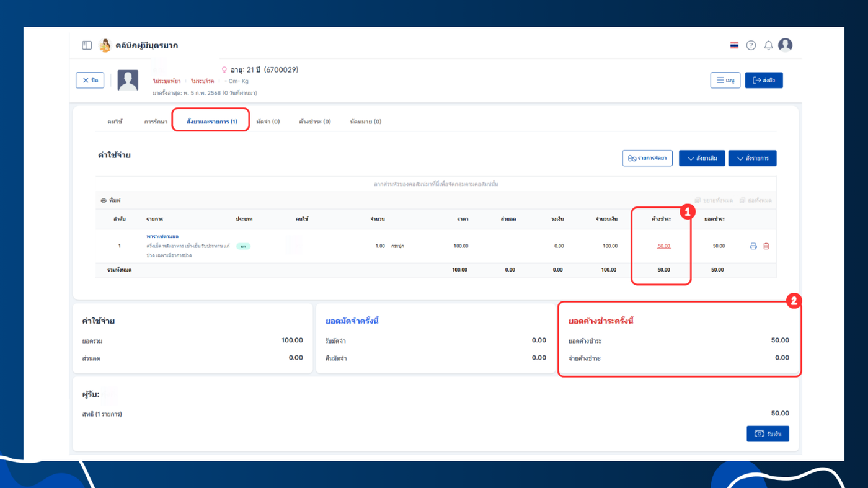Image resolution: width=868 pixels, height=488 pixels.
Task: Expand the สั่งรายการ dropdown
Action: [x=752, y=158]
